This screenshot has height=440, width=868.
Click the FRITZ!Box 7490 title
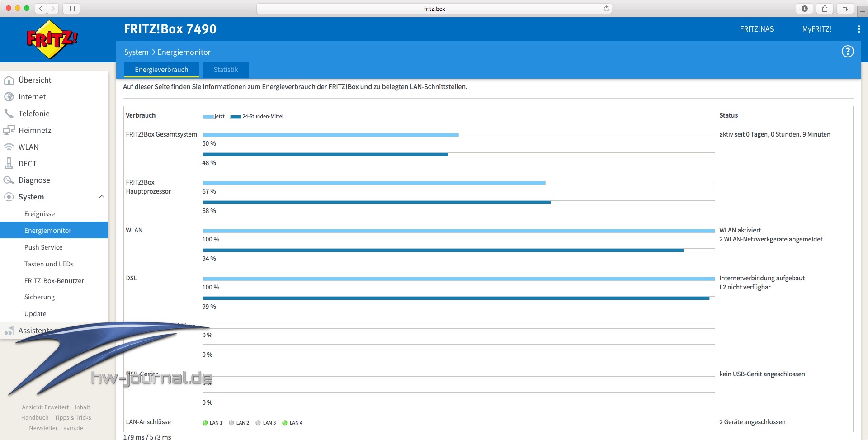click(x=170, y=29)
